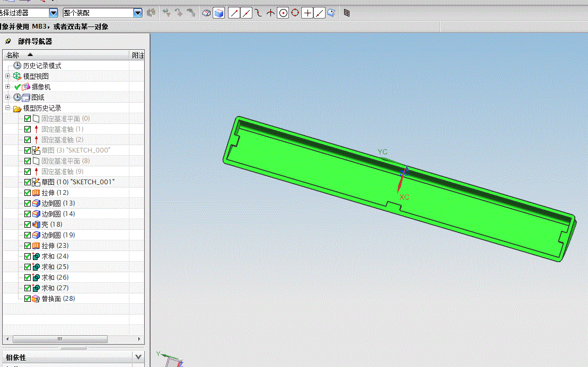The height and width of the screenshot is (367, 588).
Task: Toggle the quadrant point snap icon
Action: 295,13
